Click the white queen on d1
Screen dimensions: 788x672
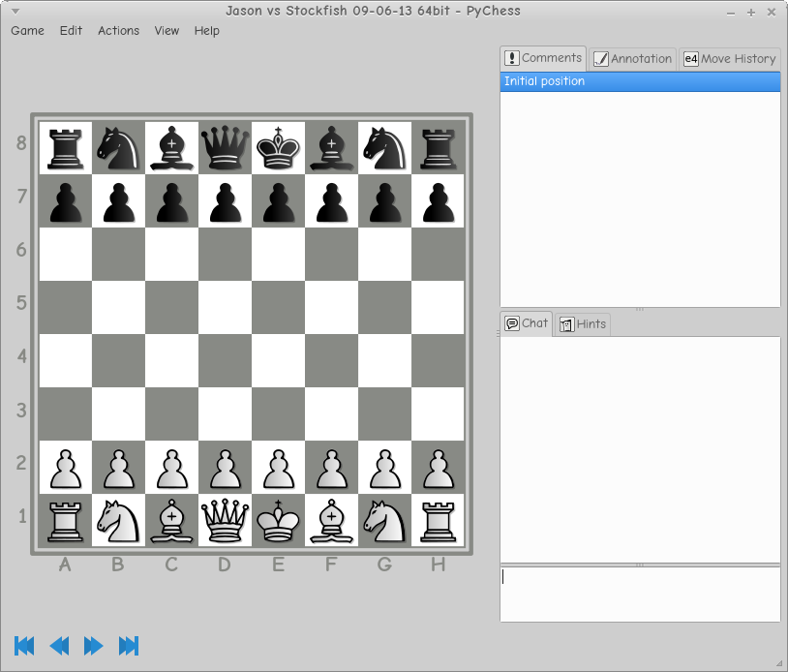coord(225,521)
